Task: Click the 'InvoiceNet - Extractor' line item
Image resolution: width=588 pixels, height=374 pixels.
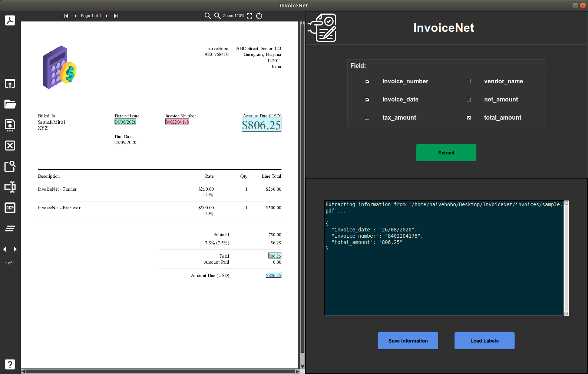Action: (x=59, y=208)
